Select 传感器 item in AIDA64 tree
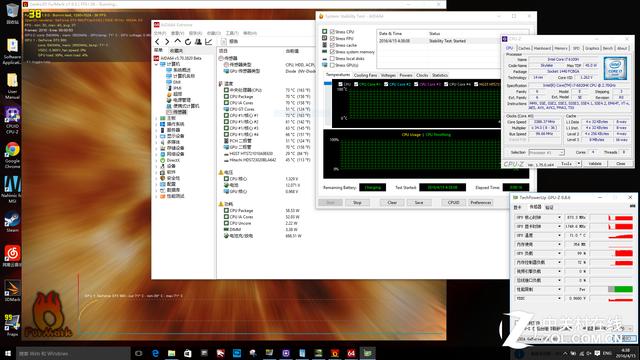The height and width of the screenshot is (360, 640). [x=176, y=112]
